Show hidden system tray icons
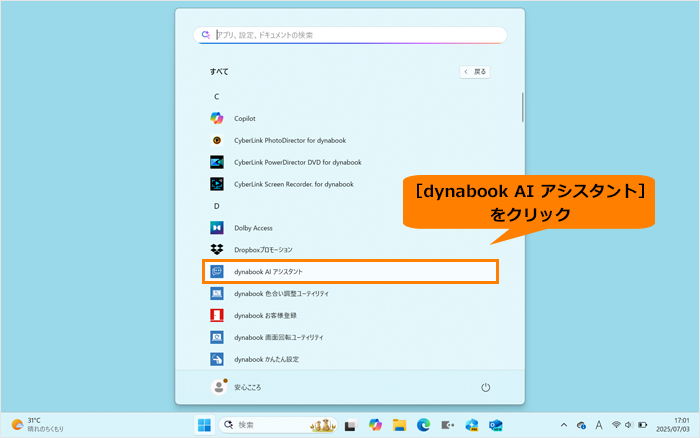Screen dimensions: 700x438 (564, 425)
